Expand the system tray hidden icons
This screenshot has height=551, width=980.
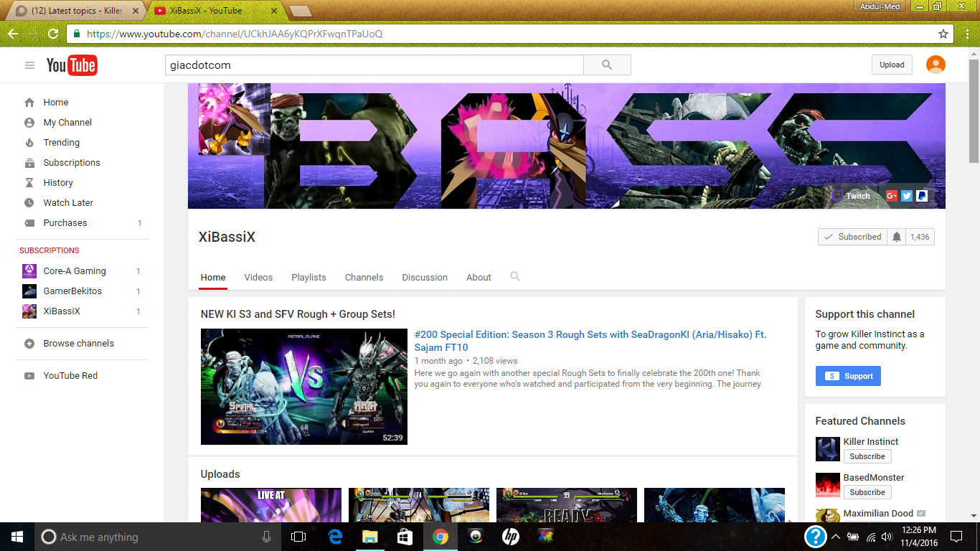tap(836, 537)
